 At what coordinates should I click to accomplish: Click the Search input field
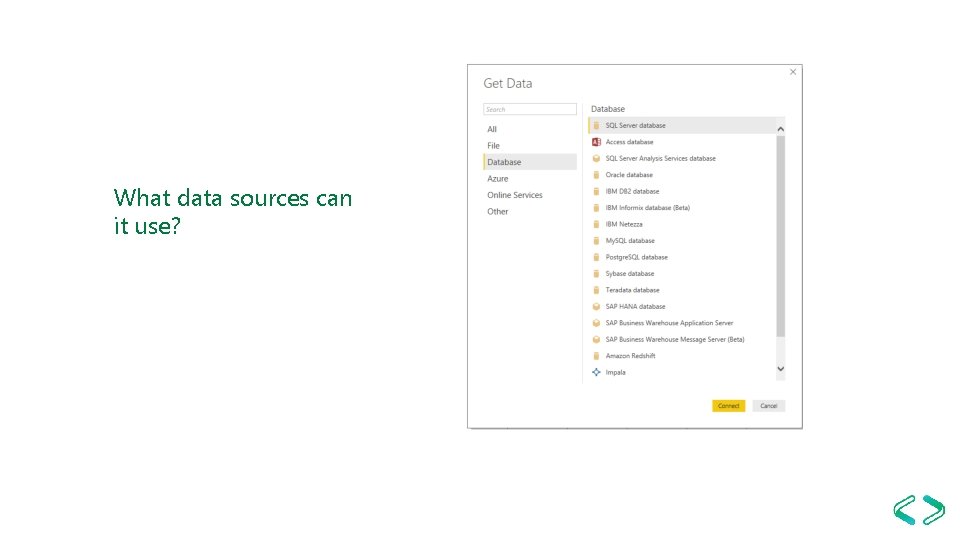[x=530, y=110]
